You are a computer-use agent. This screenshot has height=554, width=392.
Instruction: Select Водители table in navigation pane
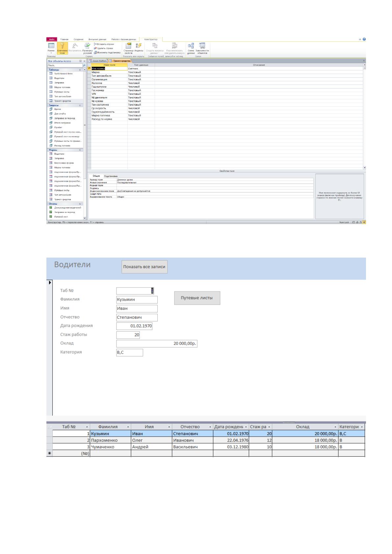59,78
